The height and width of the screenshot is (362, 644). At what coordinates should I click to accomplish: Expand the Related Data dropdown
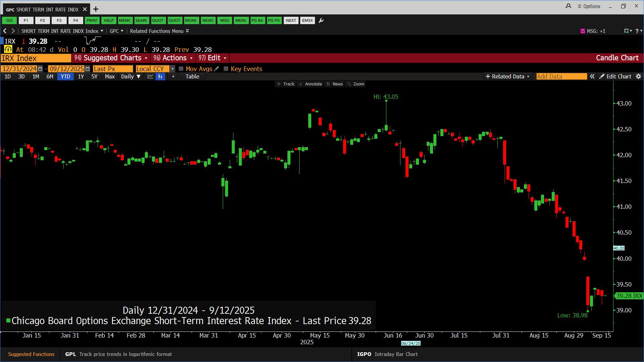507,76
